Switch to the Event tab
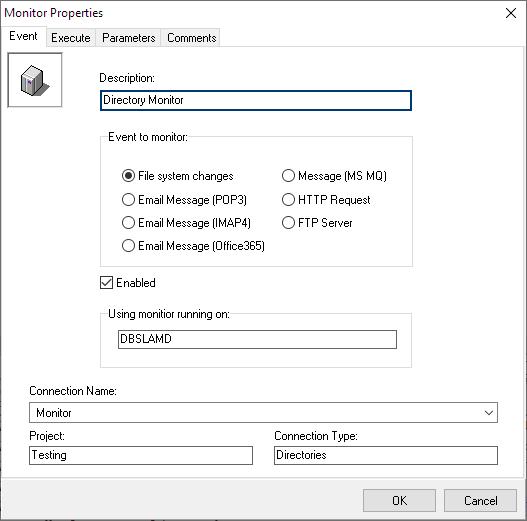This screenshot has height=521, width=527. coord(23,36)
